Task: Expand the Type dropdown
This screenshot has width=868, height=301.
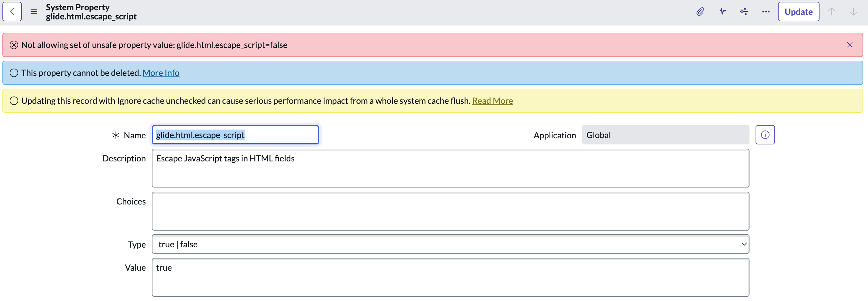Action: [x=450, y=244]
